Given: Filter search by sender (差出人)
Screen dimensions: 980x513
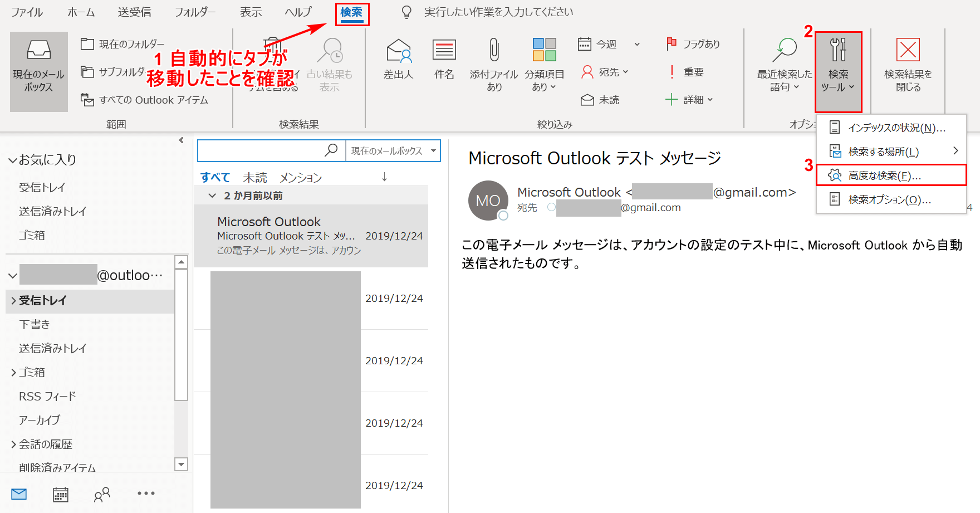Looking at the screenshot, I should coord(399,60).
